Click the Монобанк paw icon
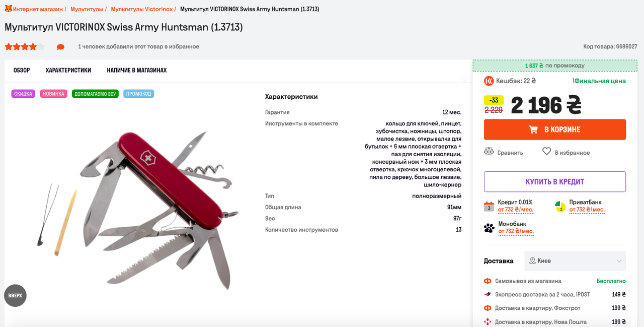Image resolution: width=644 pixels, height=327 pixels. click(x=489, y=228)
